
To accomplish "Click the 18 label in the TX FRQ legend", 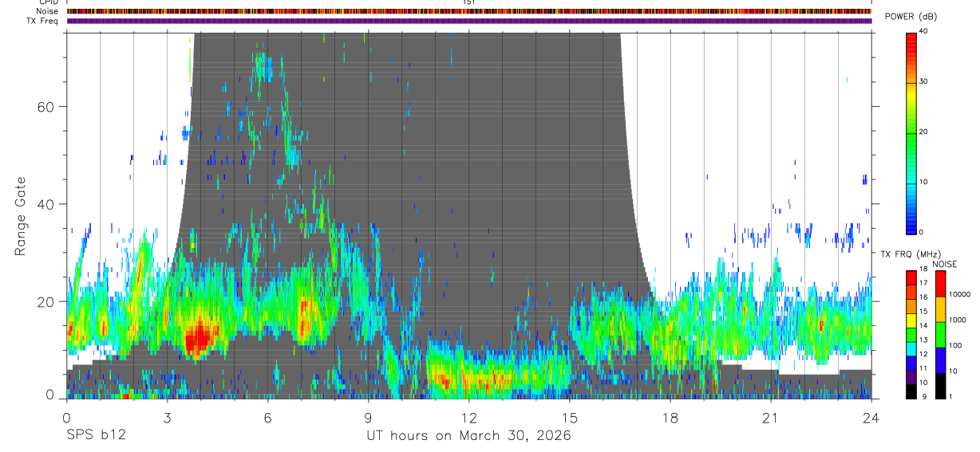I will (x=923, y=269).
